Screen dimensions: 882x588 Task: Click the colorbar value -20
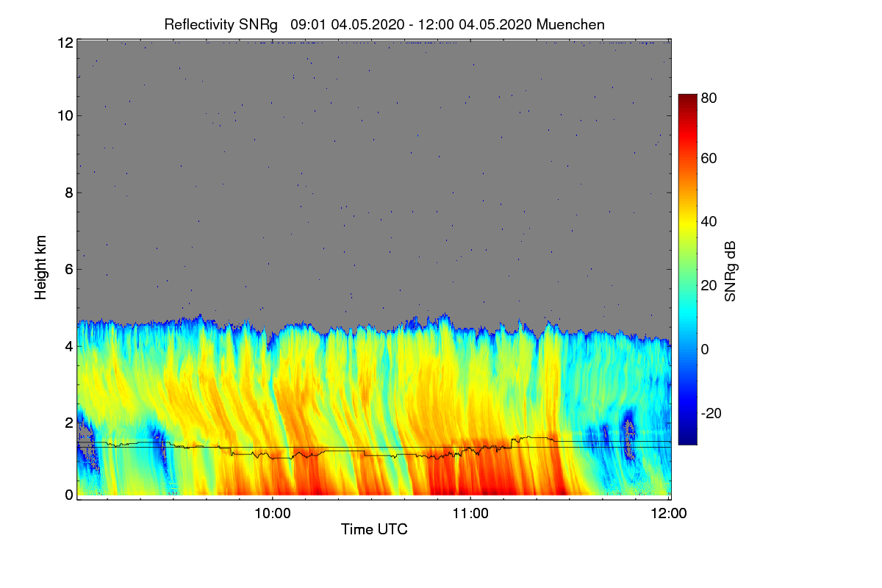711,412
